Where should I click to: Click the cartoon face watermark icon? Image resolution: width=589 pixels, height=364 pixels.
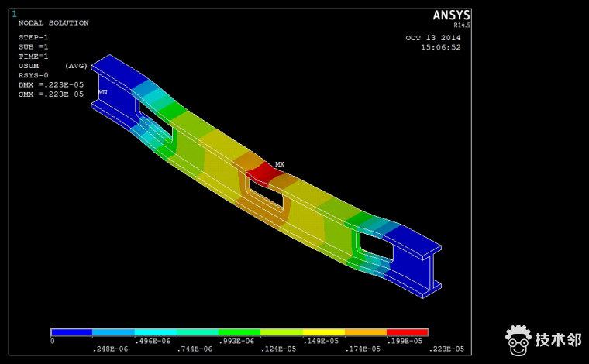tap(518, 339)
